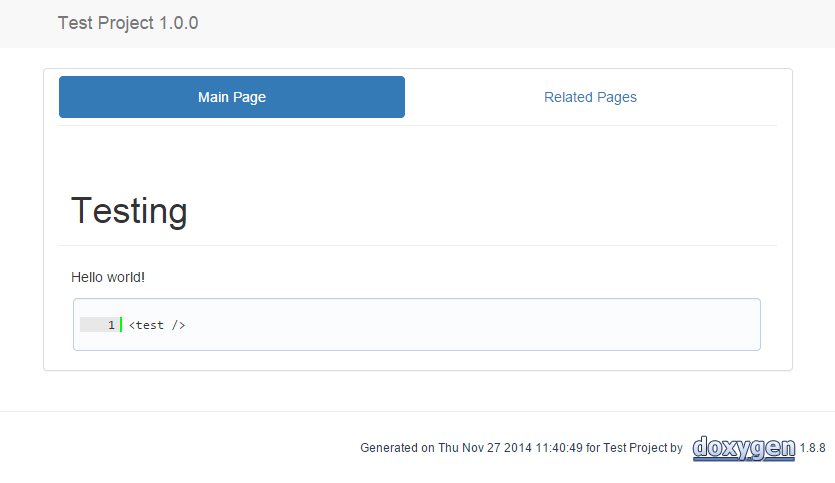This screenshot has height=483, width=835.
Task: Click the gray line-number gutter left of 1
Action: click(x=91, y=325)
